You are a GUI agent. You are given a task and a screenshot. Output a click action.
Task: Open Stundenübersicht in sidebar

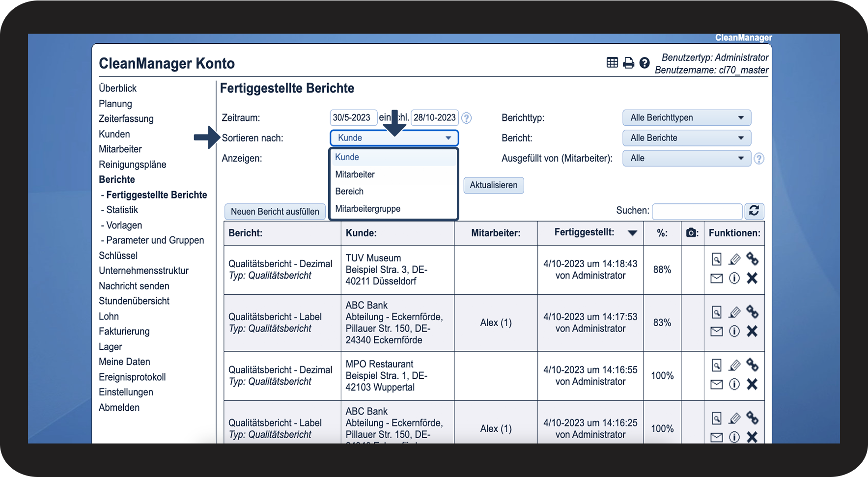(x=134, y=301)
